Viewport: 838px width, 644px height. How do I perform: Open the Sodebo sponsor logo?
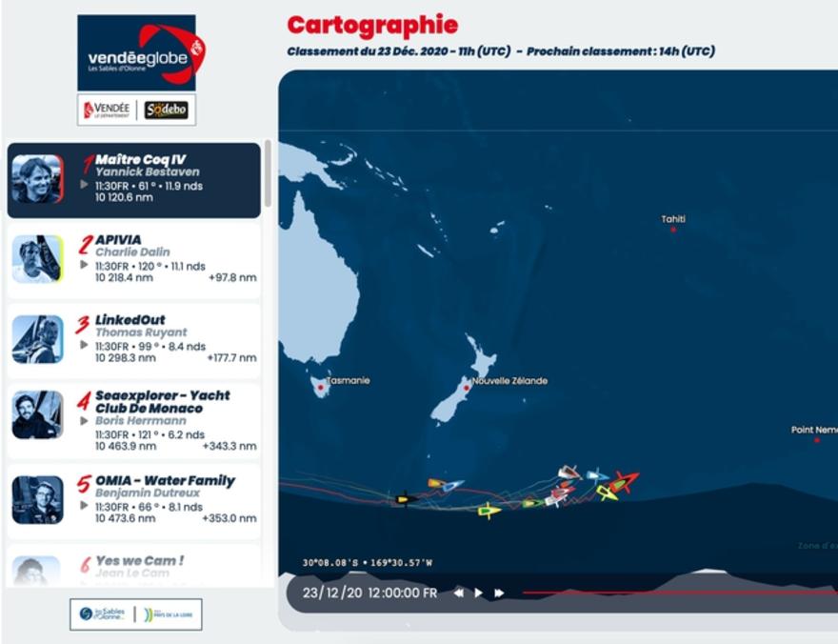(x=167, y=110)
